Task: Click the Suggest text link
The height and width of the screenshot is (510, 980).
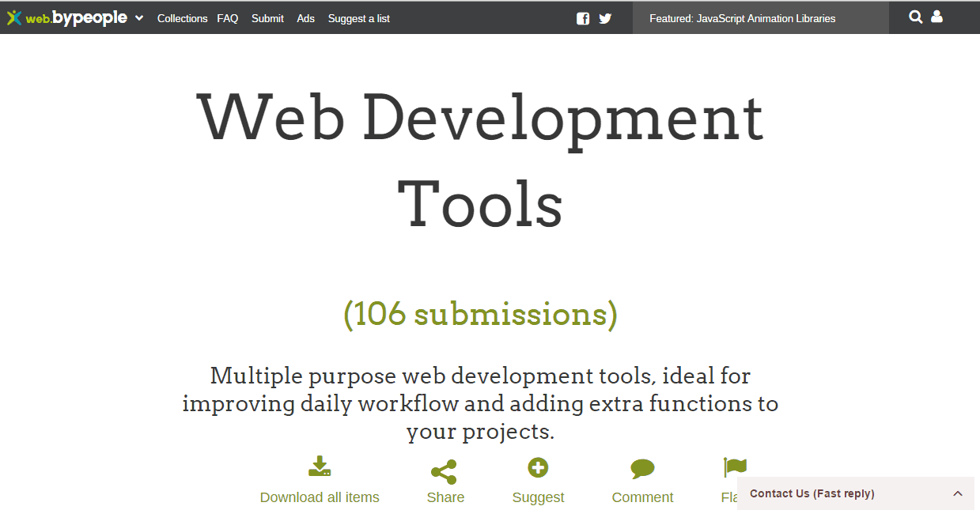Action: (x=538, y=497)
